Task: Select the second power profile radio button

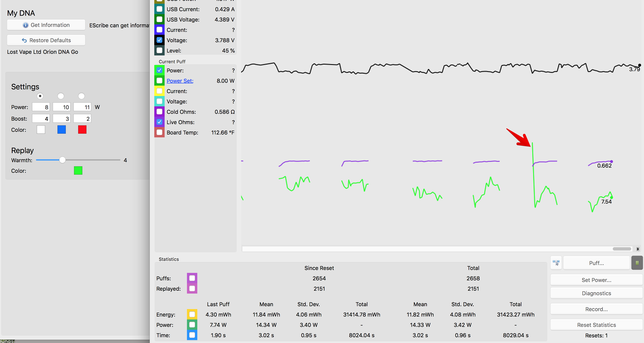Action: point(61,96)
